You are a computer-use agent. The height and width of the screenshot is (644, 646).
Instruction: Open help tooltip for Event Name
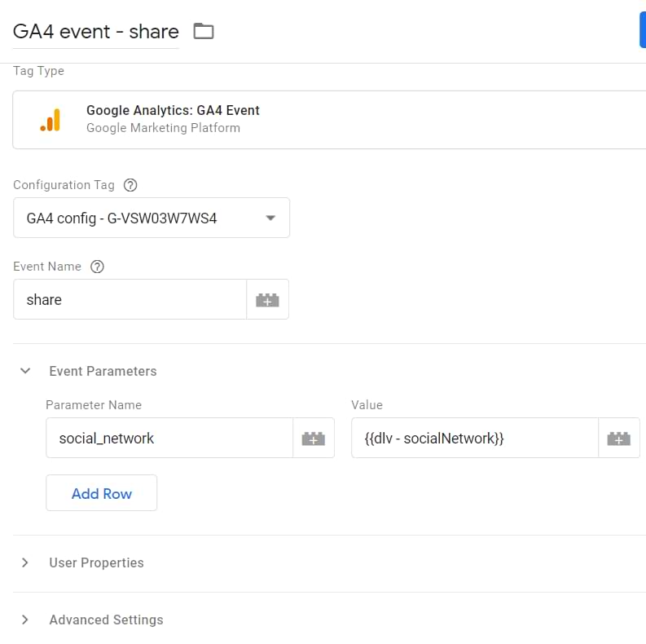point(97,267)
